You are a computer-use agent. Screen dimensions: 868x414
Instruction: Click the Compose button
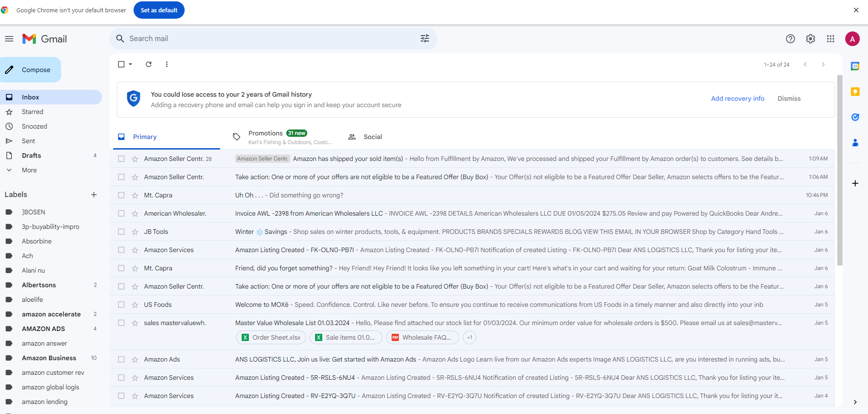tap(30, 70)
